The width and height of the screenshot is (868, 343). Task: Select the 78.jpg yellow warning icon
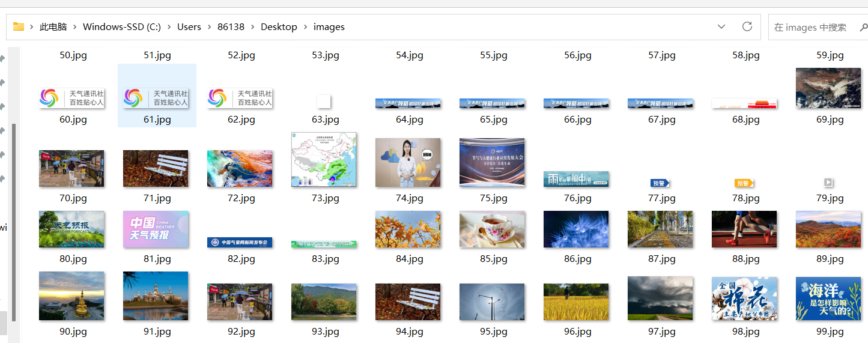(x=744, y=183)
